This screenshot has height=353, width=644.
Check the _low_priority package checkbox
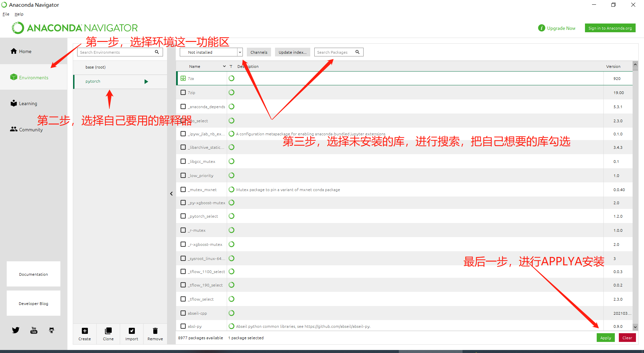pos(183,175)
